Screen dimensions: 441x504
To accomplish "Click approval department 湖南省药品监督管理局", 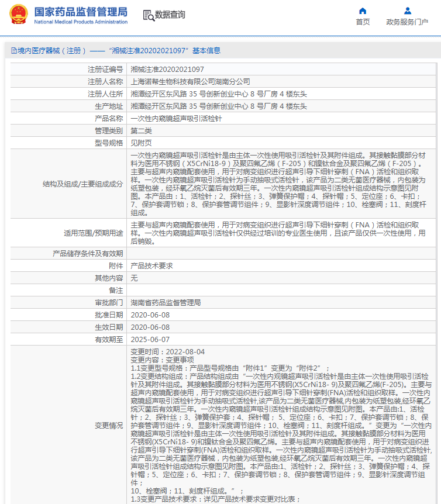I will click(x=165, y=303).
